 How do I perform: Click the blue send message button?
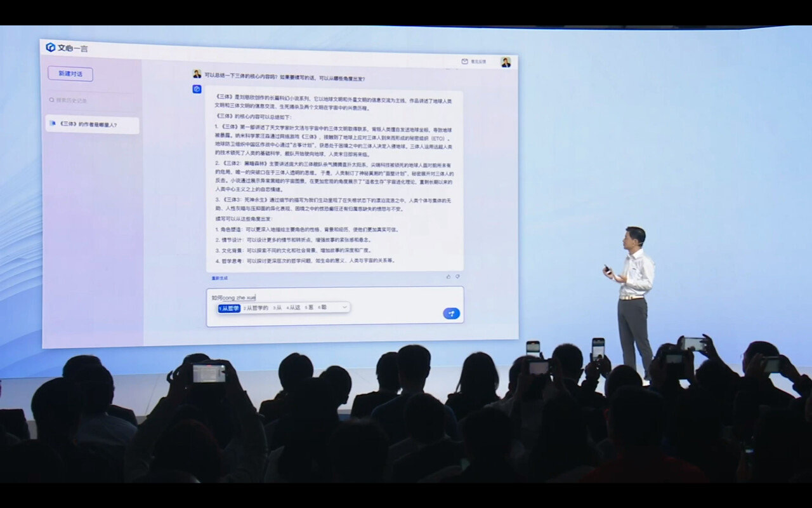point(451,313)
